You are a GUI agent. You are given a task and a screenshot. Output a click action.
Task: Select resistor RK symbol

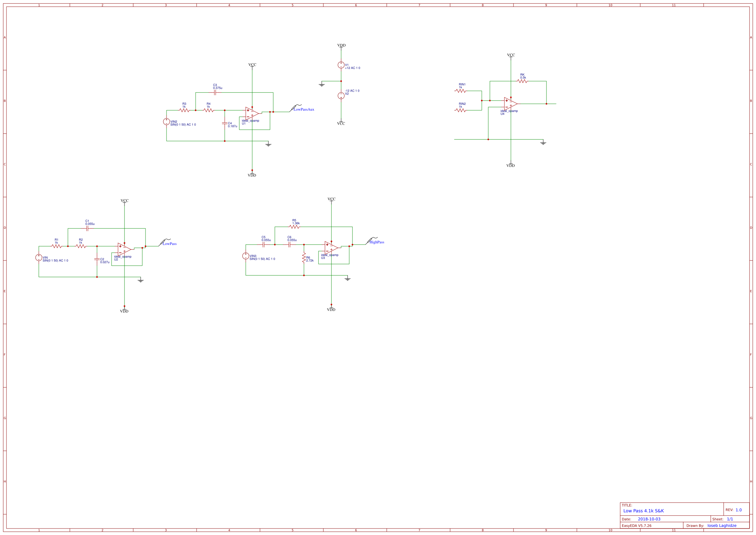pyautogui.click(x=522, y=81)
